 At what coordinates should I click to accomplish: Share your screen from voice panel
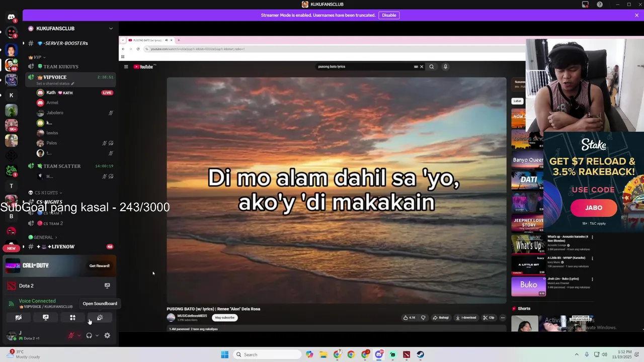46,318
